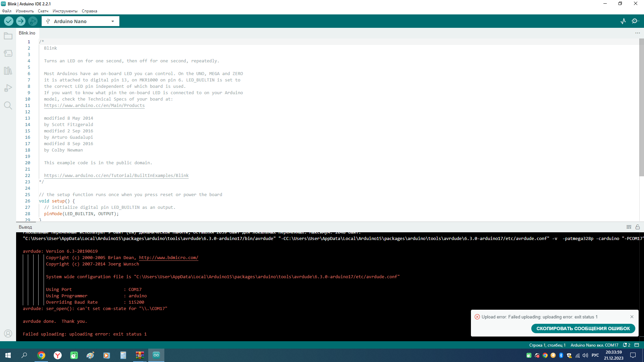Viewport: 644px width, 362px height.
Task: Open the Справка menu
Action: tap(90, 11)
